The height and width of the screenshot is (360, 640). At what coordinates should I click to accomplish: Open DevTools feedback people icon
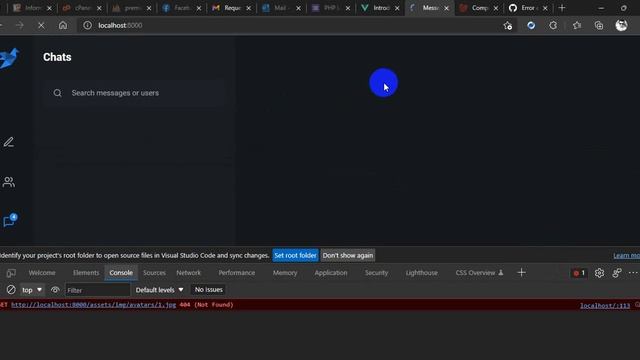[617, 273]
